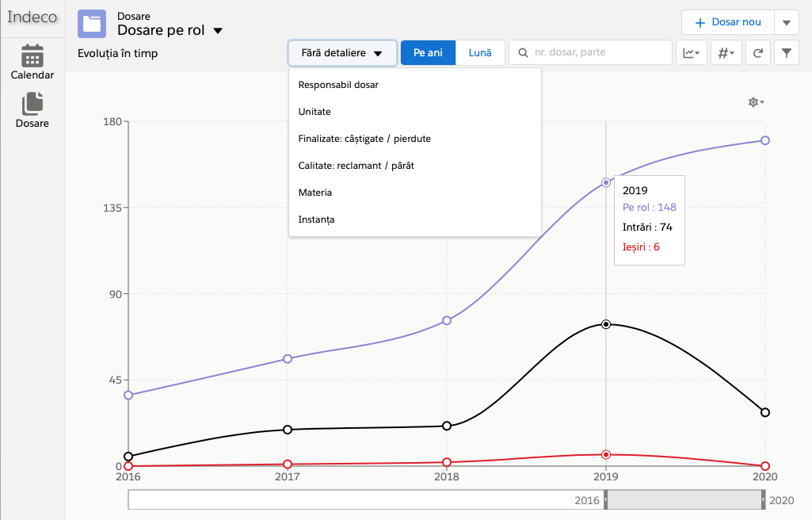Refresh the chart with reload icon
This screenshot has width=812, height=520.
758,53
